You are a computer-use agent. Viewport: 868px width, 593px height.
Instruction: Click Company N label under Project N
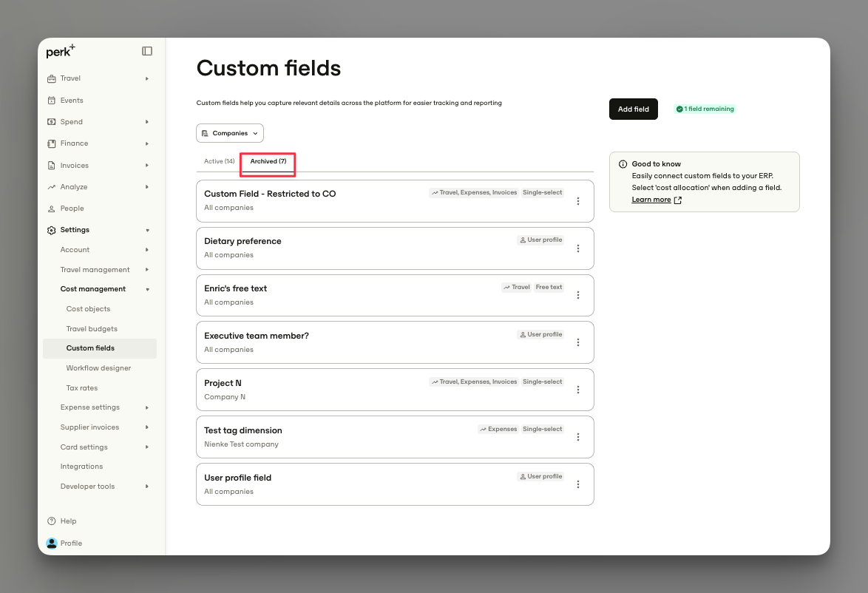[x=225, y=397]
